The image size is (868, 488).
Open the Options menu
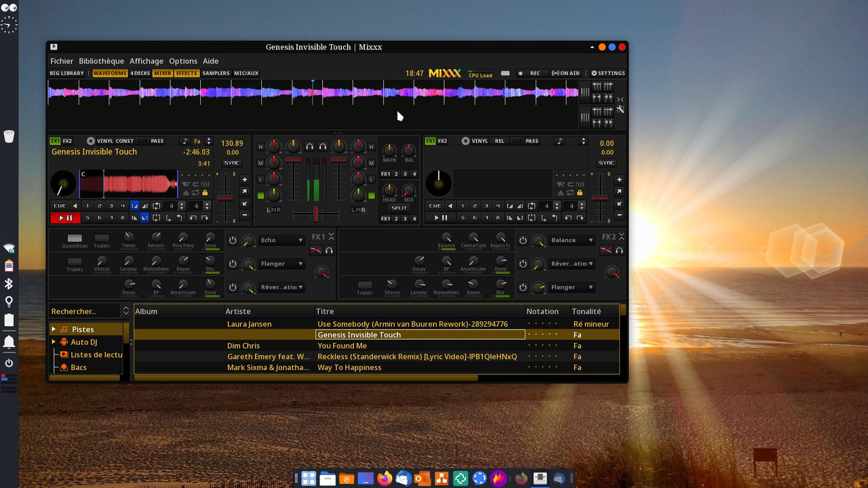pos(183,61)
